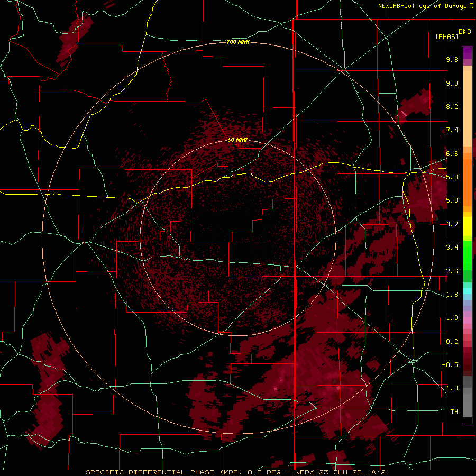
Task: Select the 6.6 value on color scale
Action: (452, 153)
